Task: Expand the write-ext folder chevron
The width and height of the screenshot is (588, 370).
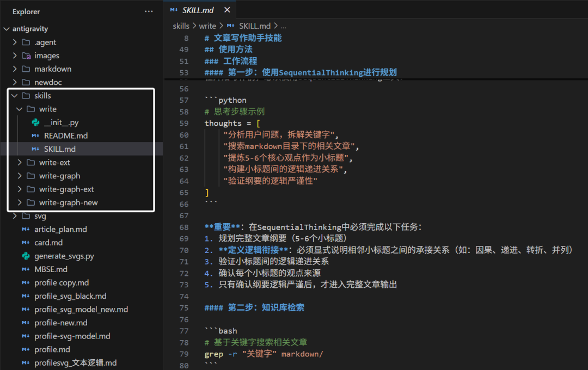Action: (x=20, y=162)
